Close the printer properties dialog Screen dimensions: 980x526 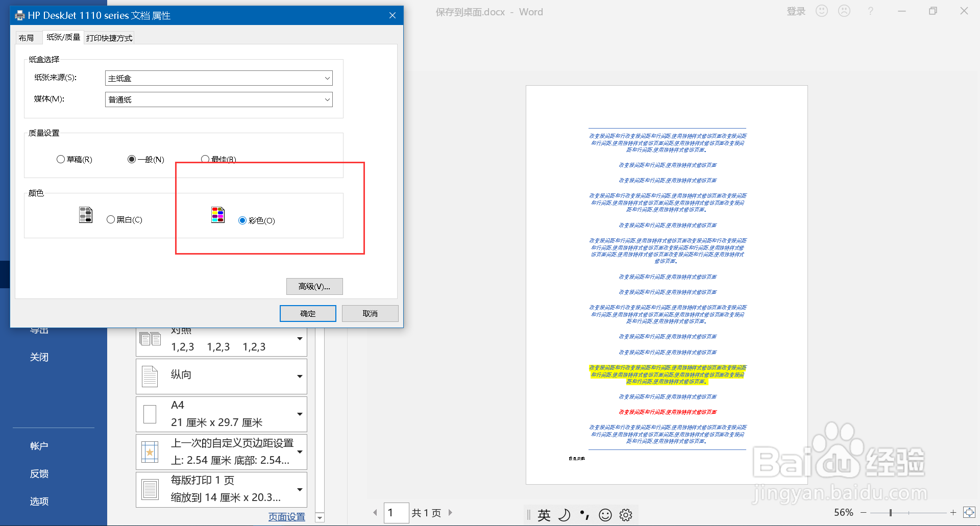pyautogui.click(x=393, y=15)
